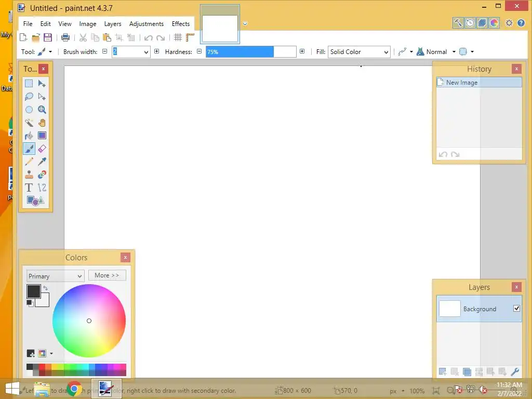Reset colors to black and white
Image resolution: width=532 pixels, height=399 pixels.
[x=30, y=303]
